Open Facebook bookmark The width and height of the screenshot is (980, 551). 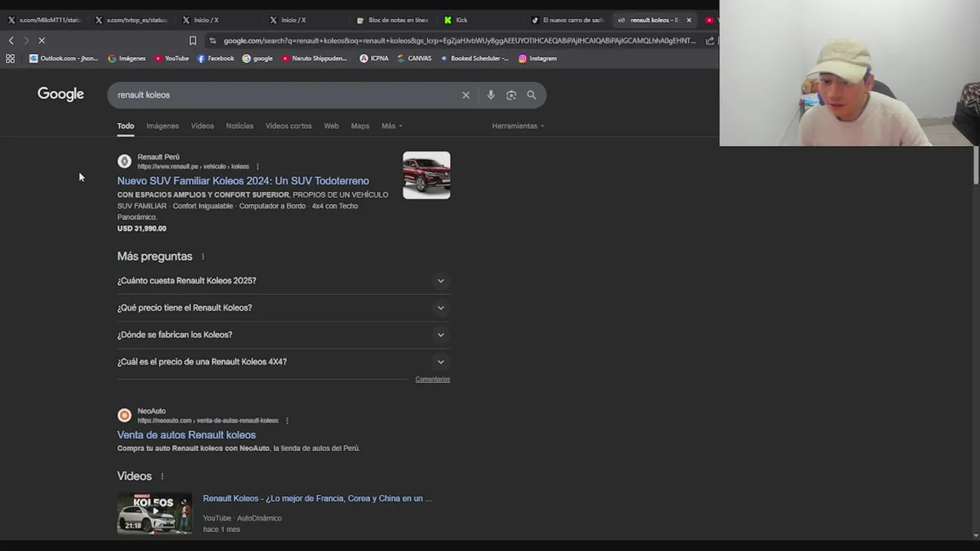(x=216, y=58)
